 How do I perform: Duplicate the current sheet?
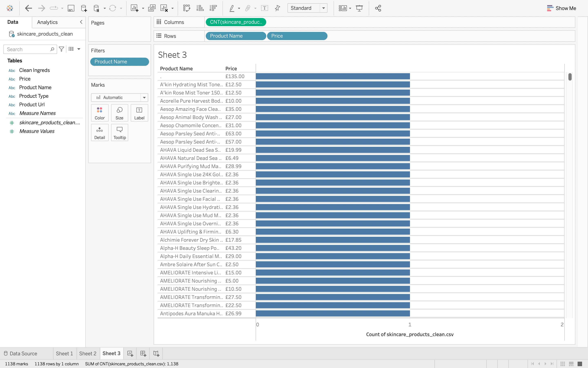[x=152, y=8]
